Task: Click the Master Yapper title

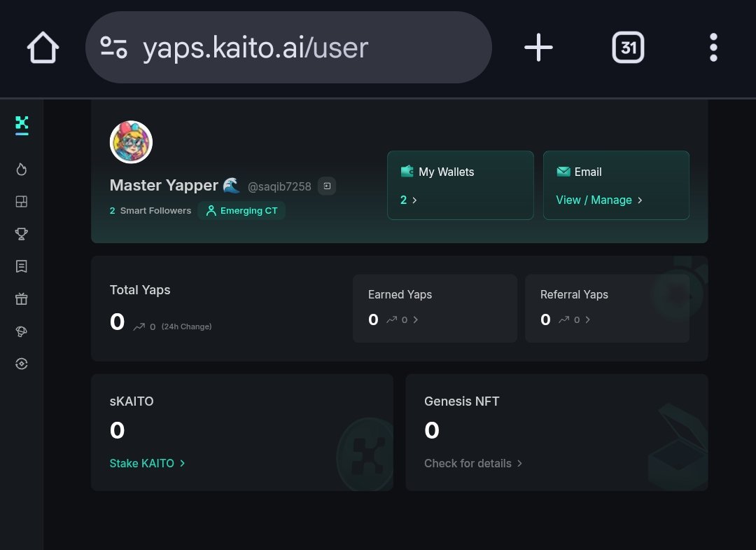Action: point(164,185)
